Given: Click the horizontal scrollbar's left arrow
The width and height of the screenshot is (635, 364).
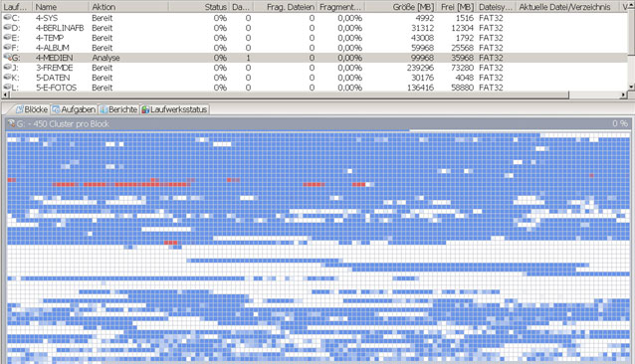Looking at the screenshot, I should point(4,94).
